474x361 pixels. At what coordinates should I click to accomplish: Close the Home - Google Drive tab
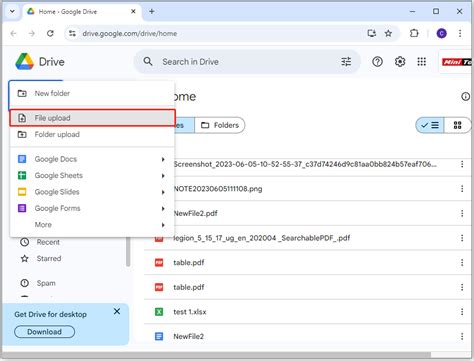(x=133, y=11)
